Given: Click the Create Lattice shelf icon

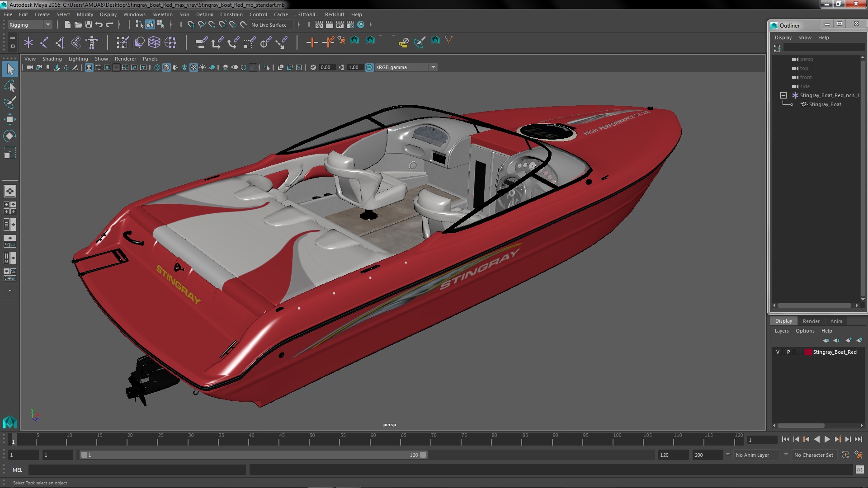Looking at the screenshot, I should pos(154,42).
